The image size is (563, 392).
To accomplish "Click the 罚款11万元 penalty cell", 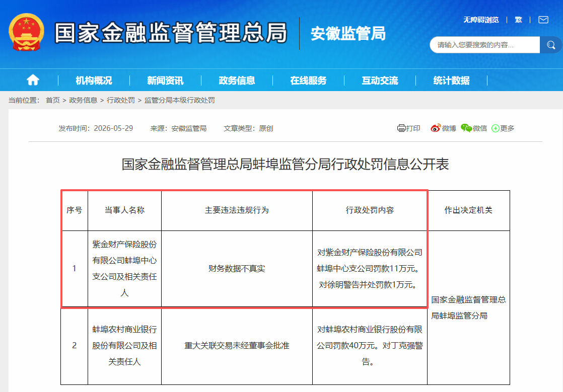I will 370,269.
